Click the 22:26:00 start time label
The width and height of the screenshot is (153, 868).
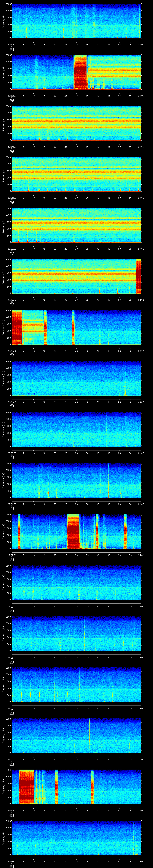(x=12, y=249)
